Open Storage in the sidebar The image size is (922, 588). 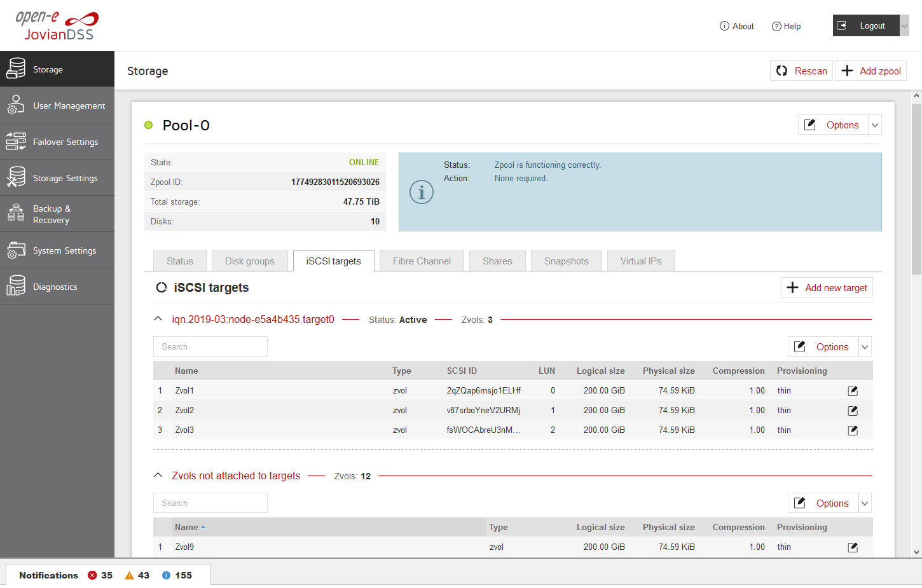(x=57, y=69)
